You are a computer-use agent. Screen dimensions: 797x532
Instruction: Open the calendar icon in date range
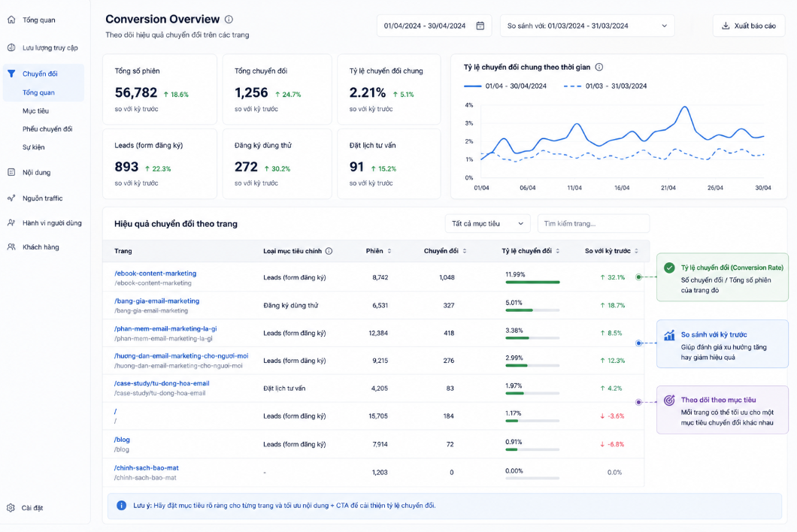point(480,26)
